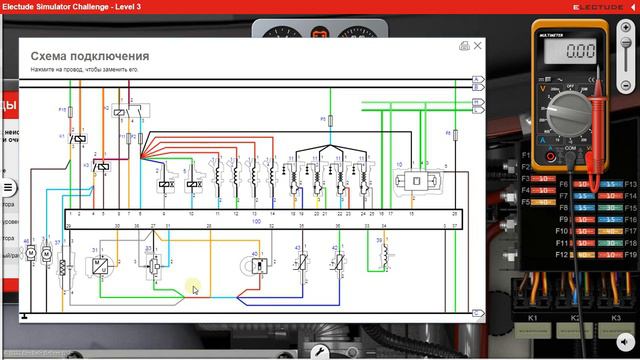Click bus connector H in diagram
This screenshot has height=360, width=640.
pyautogui.click(x=478, y=102)
